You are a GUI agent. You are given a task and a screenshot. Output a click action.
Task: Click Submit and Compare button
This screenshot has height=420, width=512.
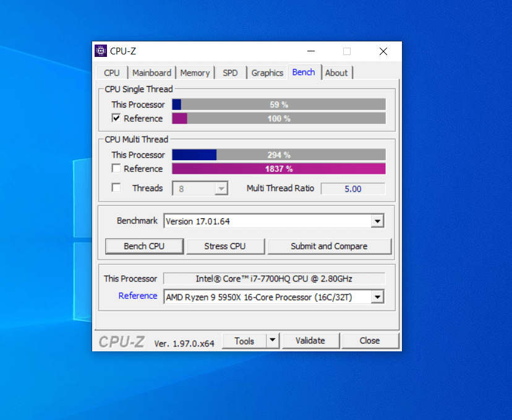tap(329, 246)
